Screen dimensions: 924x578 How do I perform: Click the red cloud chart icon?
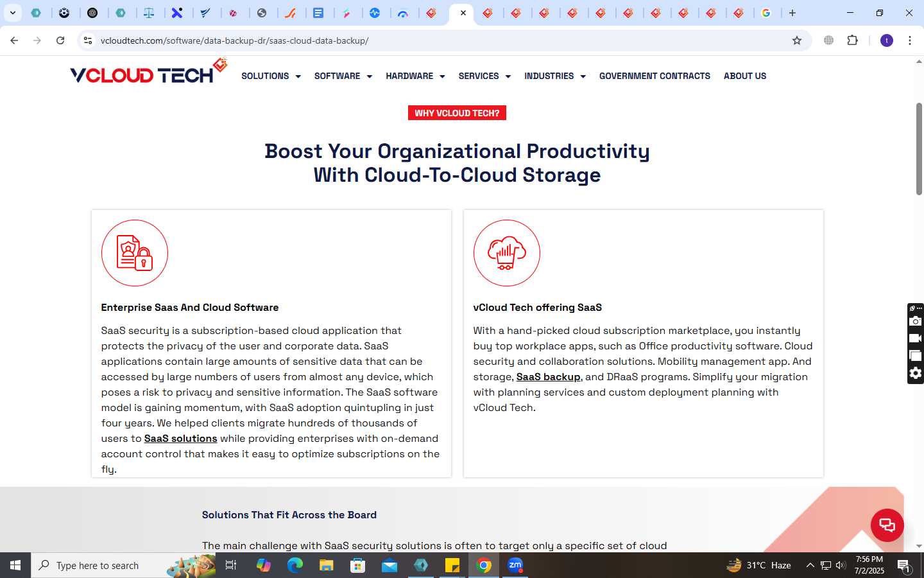pos(507,253)
